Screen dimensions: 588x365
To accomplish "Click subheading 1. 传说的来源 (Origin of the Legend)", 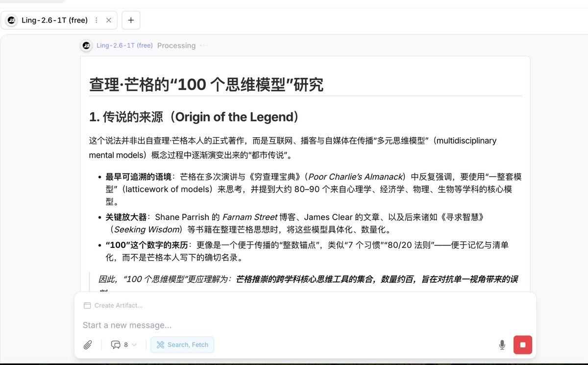I will tap(194, 117).
